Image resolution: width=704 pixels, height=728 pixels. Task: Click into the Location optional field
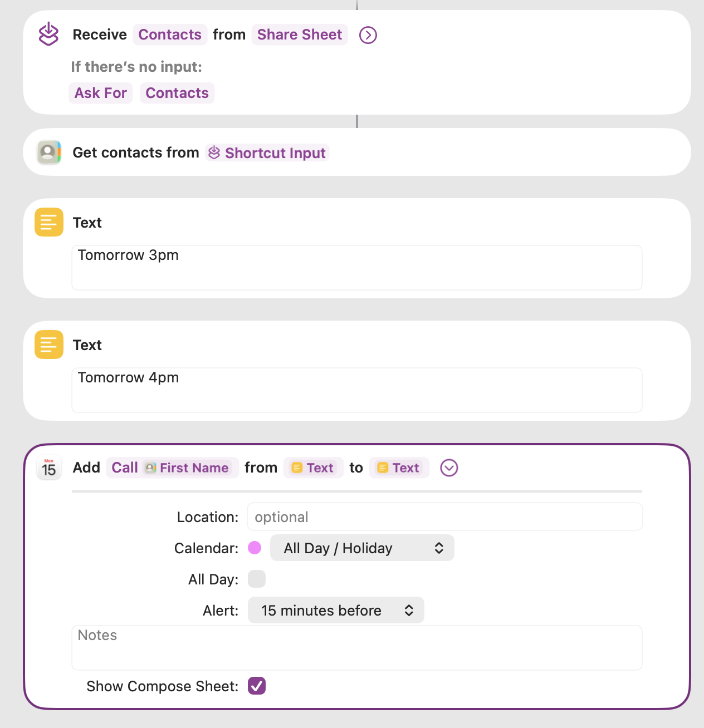coord(444,517)
